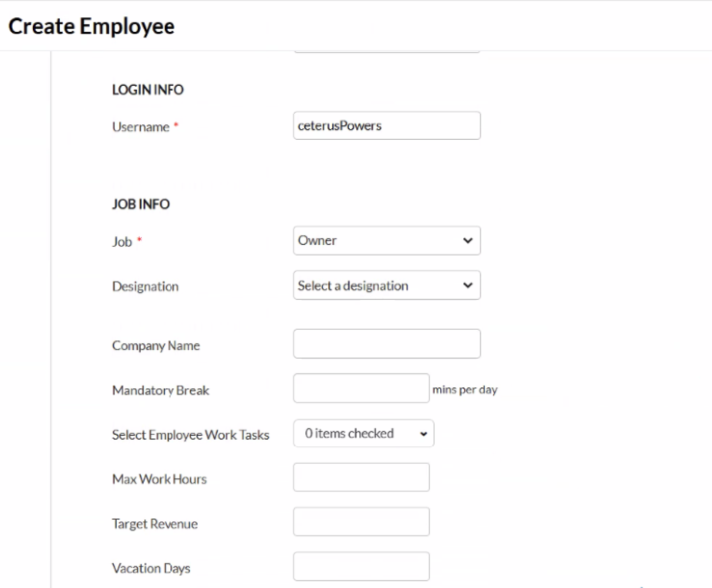
Task: Open the Select a designation dropdown
Action: (386, 285)
